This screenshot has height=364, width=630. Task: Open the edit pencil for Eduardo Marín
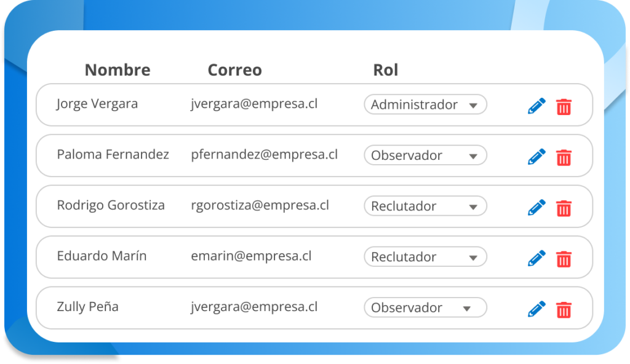pyautogui.click(x=536, y=258)
